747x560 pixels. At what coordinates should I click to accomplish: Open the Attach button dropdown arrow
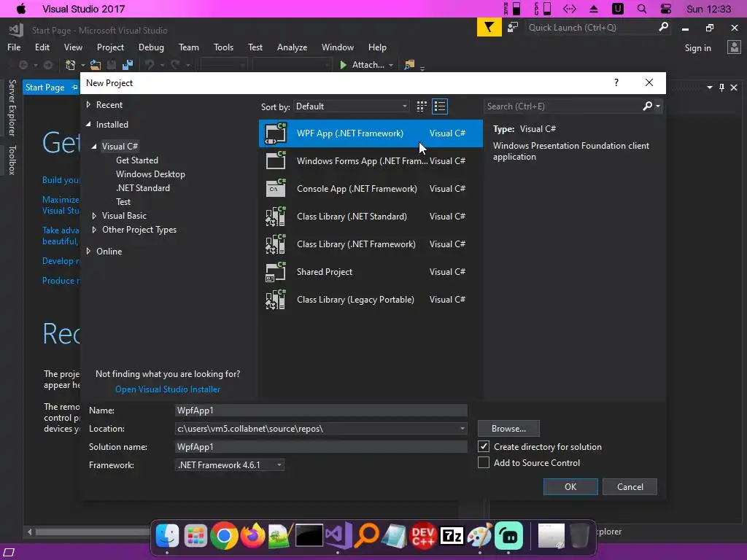(x=391, y=65)
